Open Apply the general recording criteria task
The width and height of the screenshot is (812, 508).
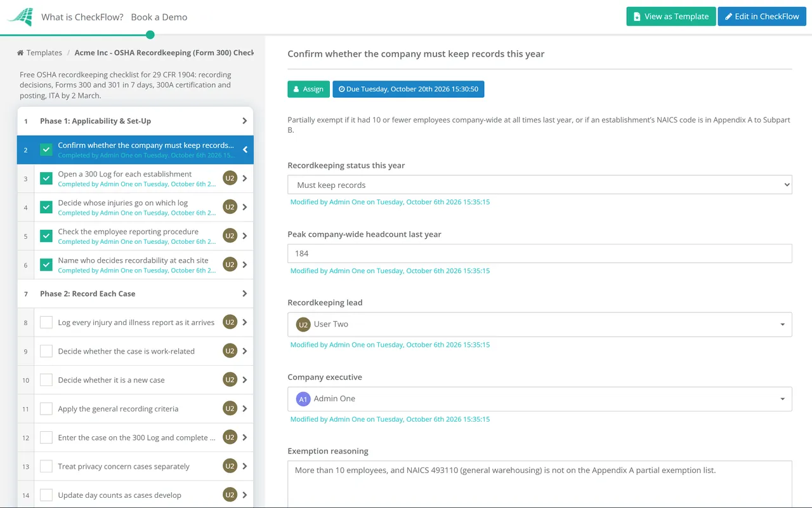tap(119, 408)
